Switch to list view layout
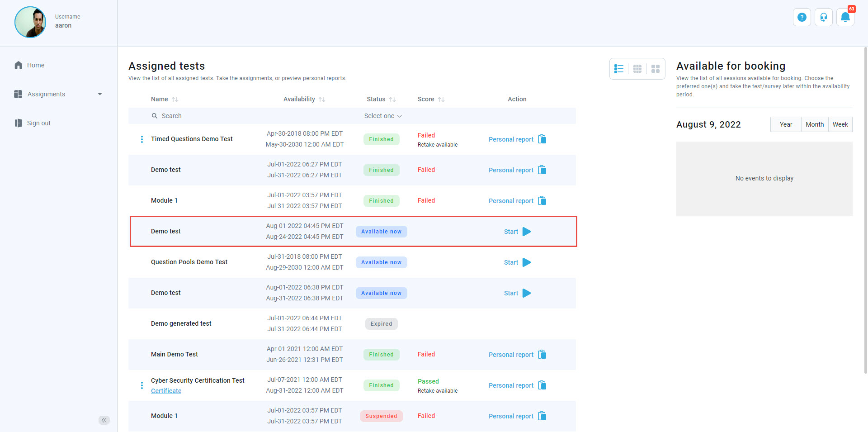The image size is (868, 432). (x=619, y=69)
